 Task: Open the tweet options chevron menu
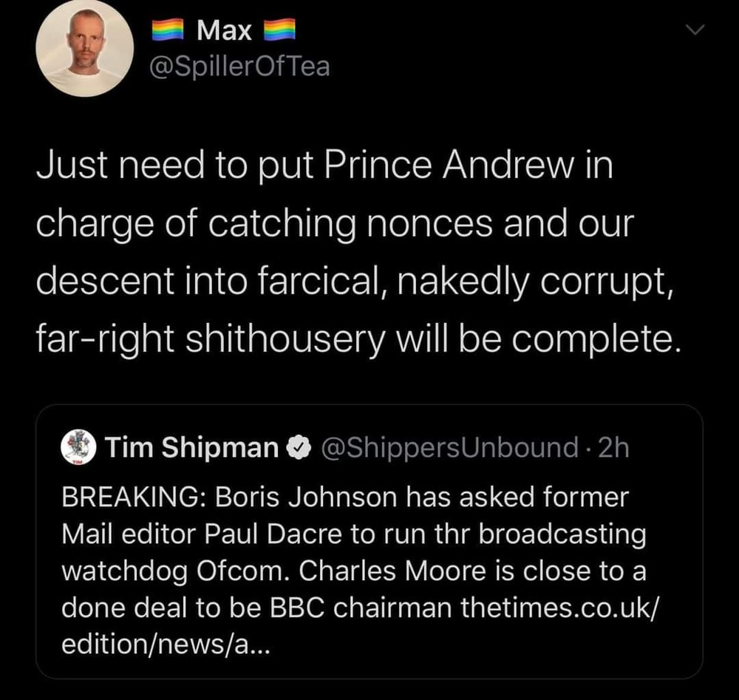pos(695,30)
